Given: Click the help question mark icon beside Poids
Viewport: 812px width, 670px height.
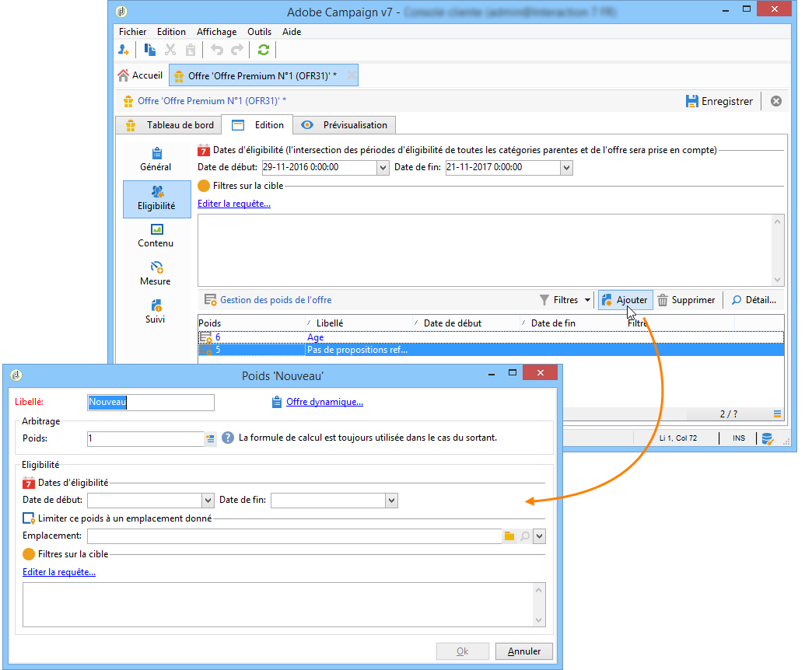Looking at the screenshot, I should pyautogui.click(x=228, y=438).
